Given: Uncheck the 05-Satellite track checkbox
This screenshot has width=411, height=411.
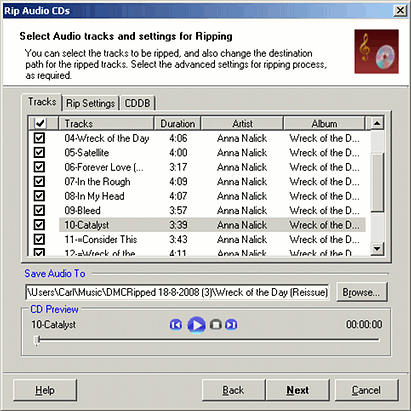Looking at the screenshot, I should pos(39,153).
